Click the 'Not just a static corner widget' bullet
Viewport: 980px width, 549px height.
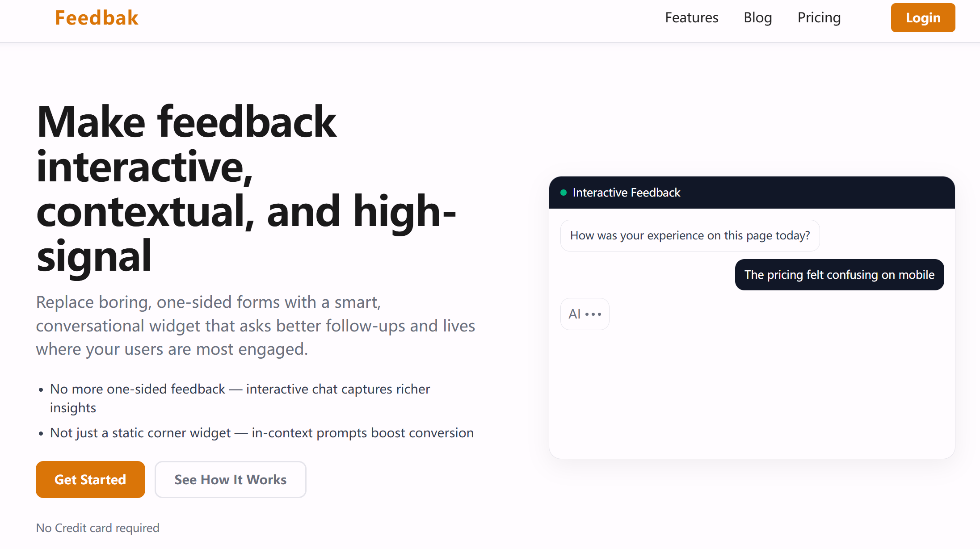pyautogui.click(x=262, y=433)
